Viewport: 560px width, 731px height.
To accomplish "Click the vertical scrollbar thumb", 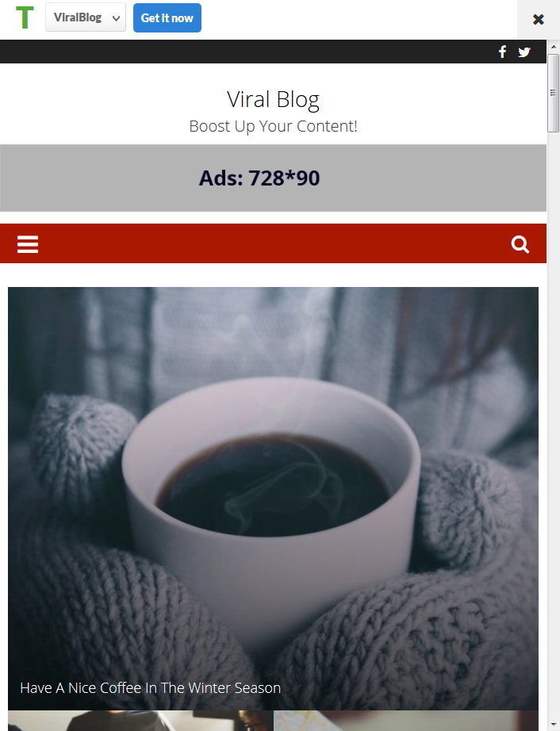I will tap(553, 93).
